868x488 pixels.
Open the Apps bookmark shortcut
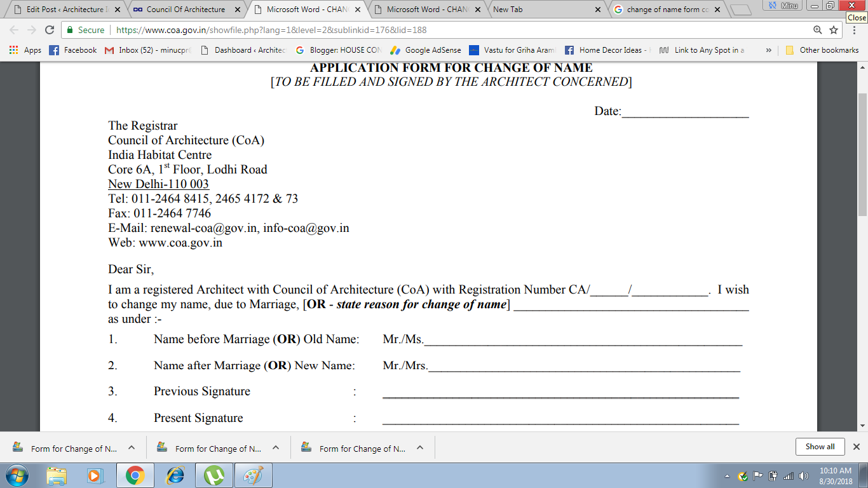pos(25,50)
